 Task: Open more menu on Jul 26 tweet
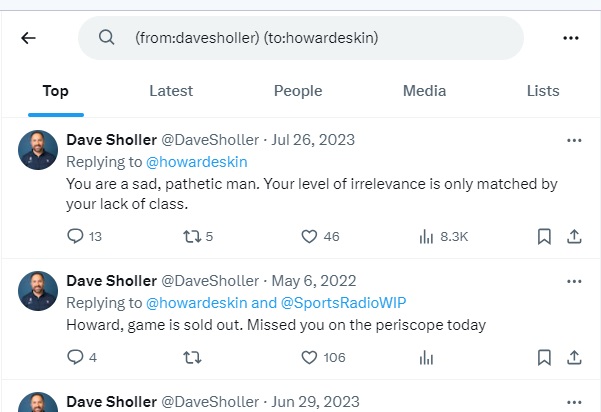point(574,141)
